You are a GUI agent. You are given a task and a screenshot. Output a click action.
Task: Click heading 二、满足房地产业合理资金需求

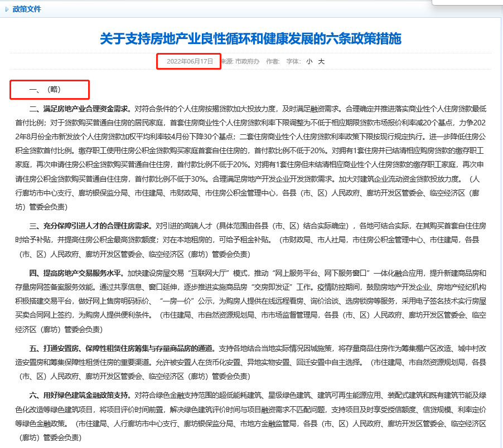[x=80, y=109]
